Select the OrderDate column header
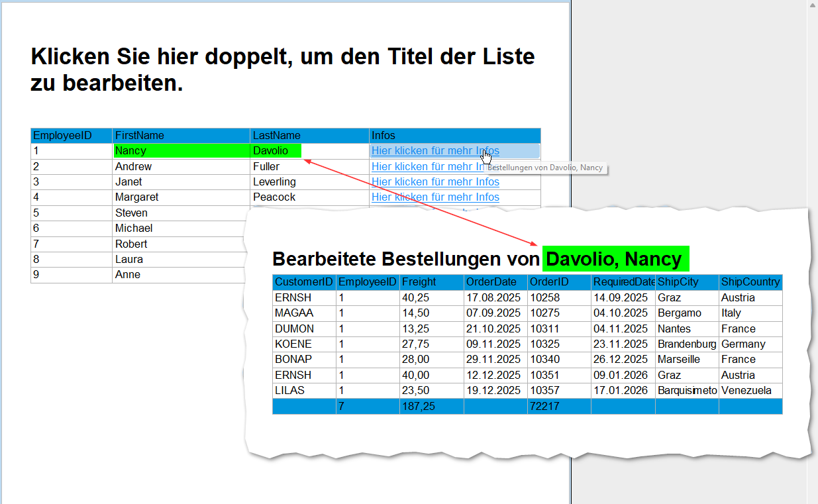The width and height of the screenshot is (818, 504). pyautogui.click(x=491, y=282)
